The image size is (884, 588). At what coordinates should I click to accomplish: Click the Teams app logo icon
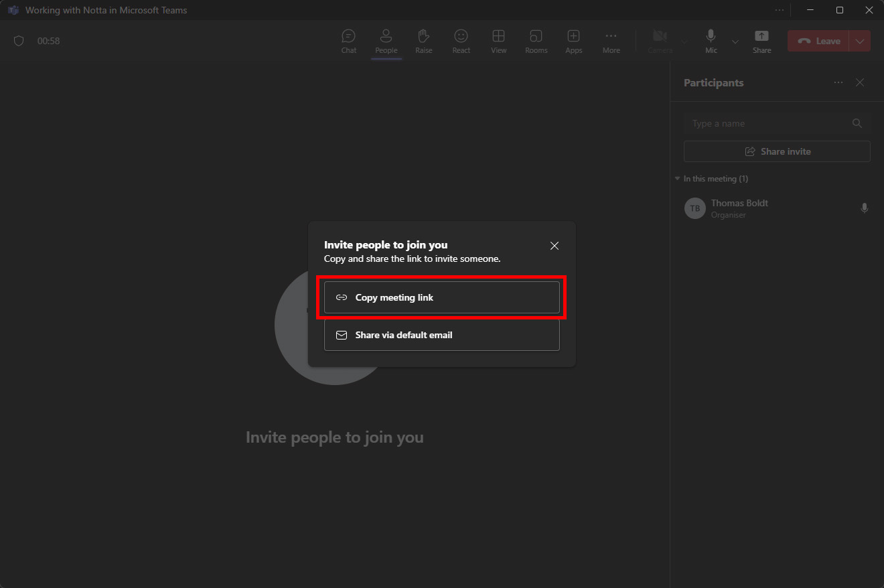[x=13, y=10]
